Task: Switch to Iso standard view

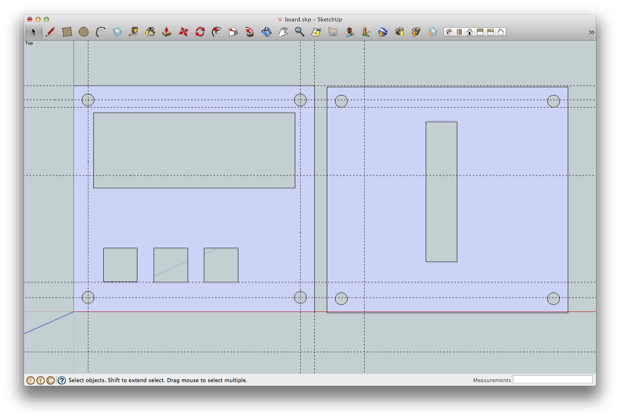Action: pyautogui.click(x=449, y=32)
